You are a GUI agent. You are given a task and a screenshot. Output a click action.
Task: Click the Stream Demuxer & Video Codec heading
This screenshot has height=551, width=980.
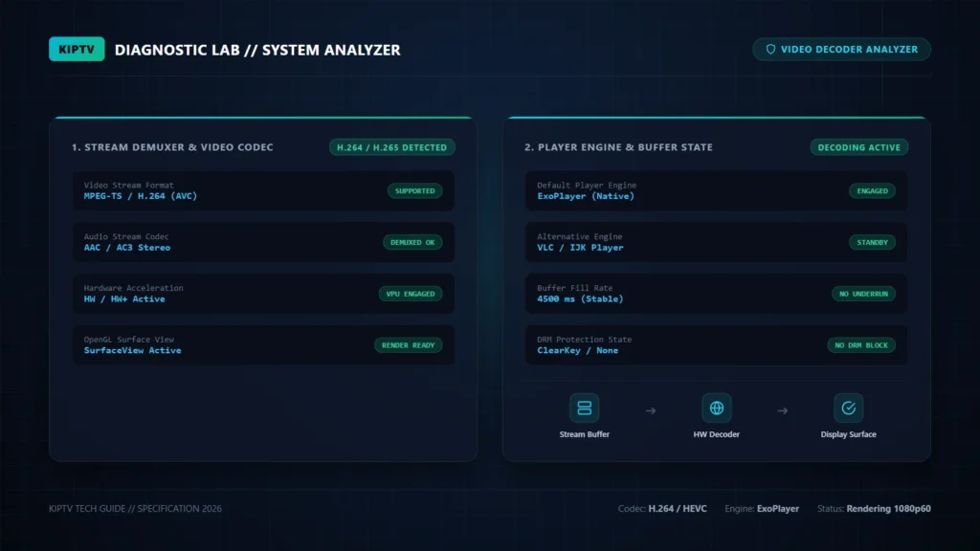click(x=172, y=147)
